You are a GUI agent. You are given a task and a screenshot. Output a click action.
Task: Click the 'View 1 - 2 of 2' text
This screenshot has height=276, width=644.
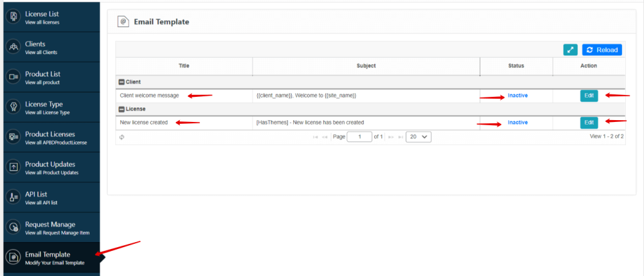607,136
